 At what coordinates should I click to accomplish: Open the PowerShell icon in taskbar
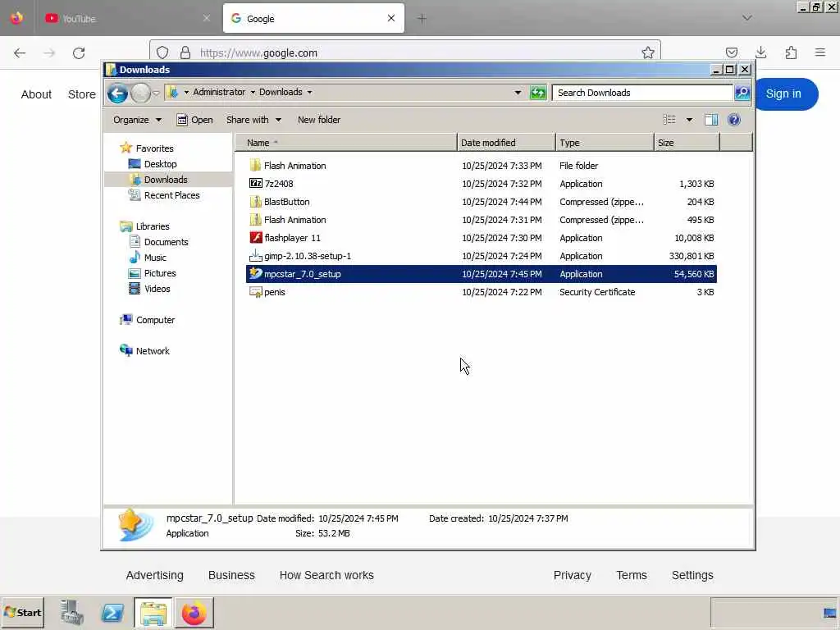pyautogui.click(x=112, y=613)
